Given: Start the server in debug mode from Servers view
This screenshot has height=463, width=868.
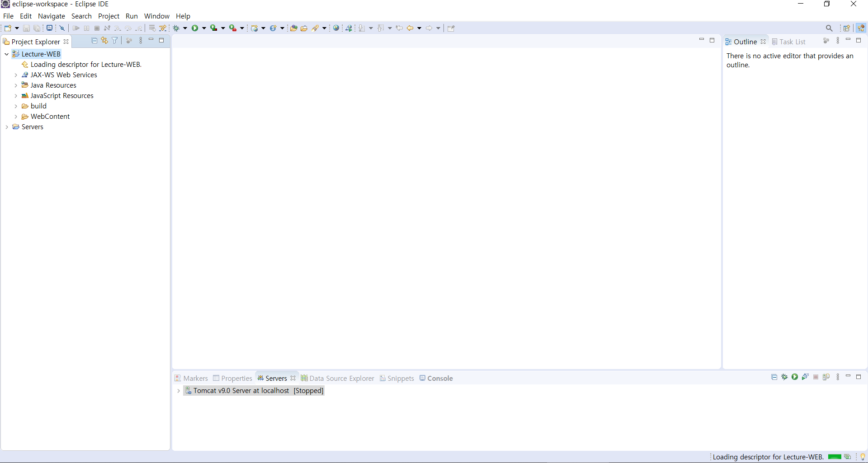Looking at the screenshot, I should pyautogui.click(x=784, y=377).
